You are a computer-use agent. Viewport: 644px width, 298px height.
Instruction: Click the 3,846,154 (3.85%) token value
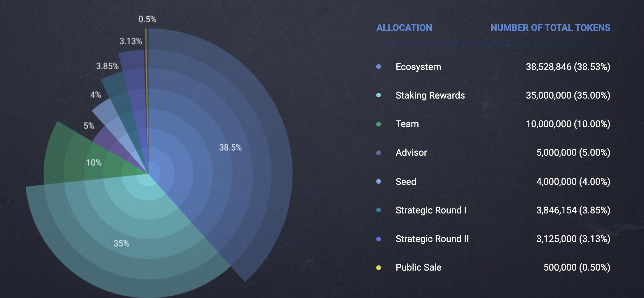573,210
